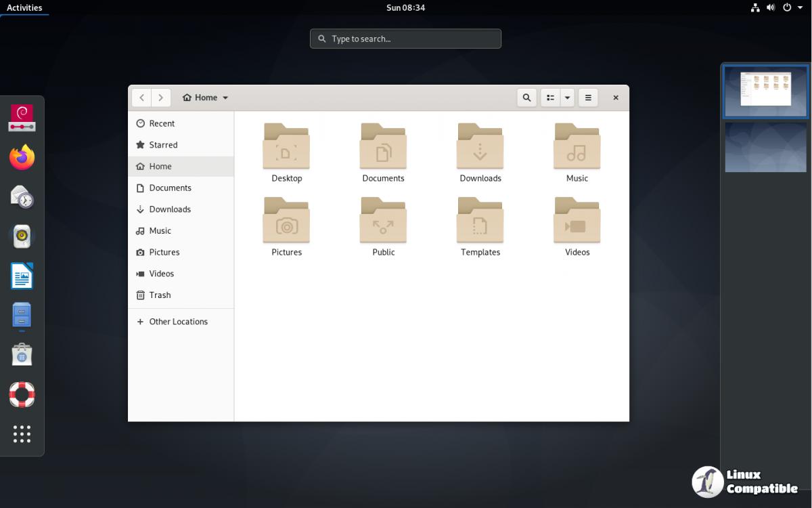The image size is (812, 508).
Task: Click the search icon in Files toolbar
Action: pyautogui.click(x=526, y=98)
